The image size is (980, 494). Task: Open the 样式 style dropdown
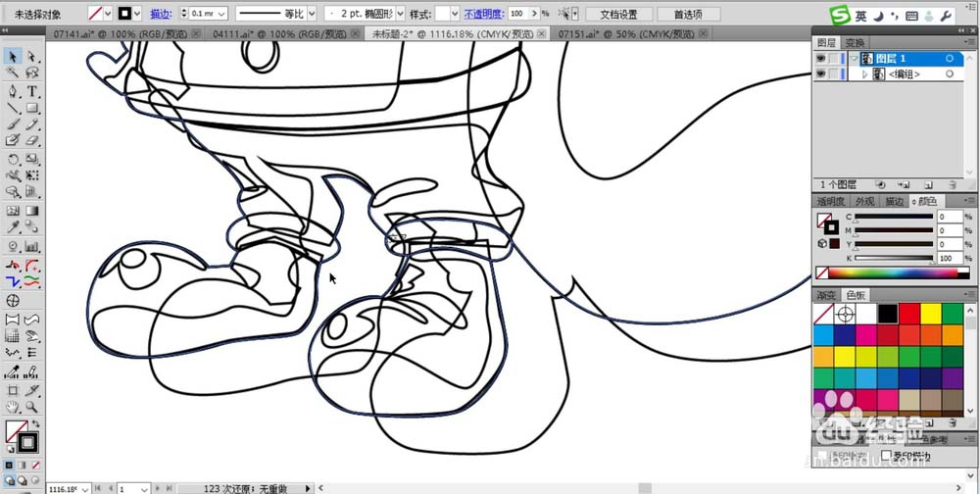click(455, 13)
